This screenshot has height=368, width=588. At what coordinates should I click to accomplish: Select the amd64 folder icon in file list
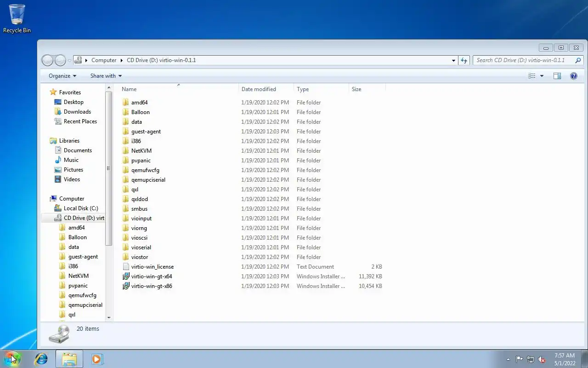[126, 102]
